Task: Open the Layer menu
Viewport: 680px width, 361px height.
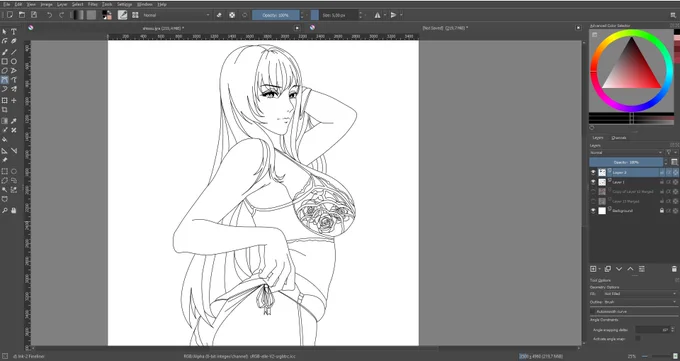Action: [x=62, y=4]
